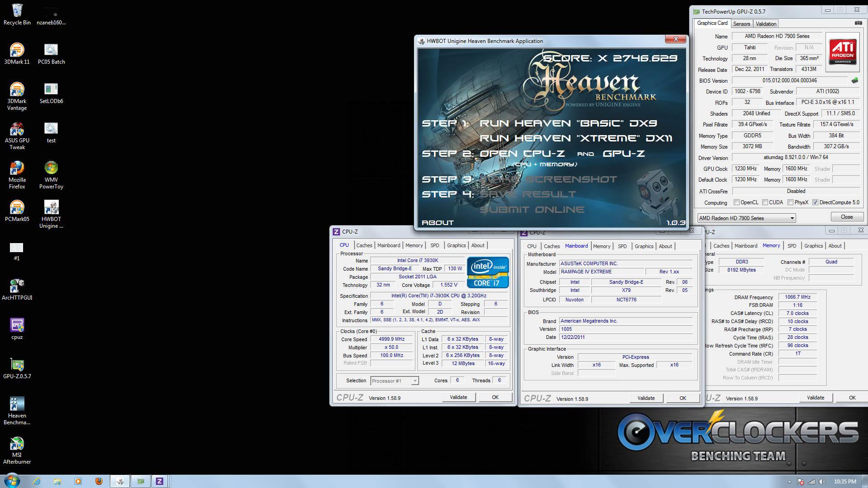This screenshot has width=868, height=488.
Task: Open Internet Explorer from taskbar
Action: 37,481
